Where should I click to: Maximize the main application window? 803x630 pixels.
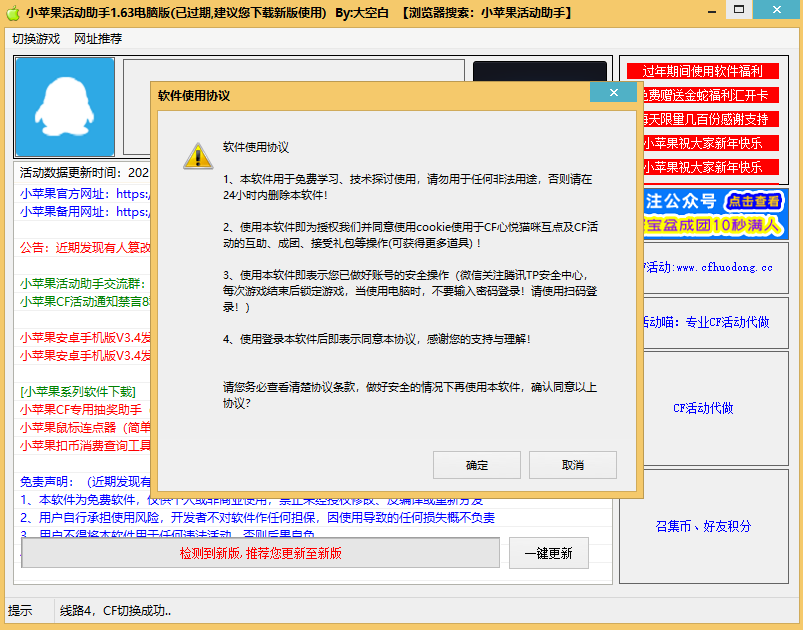[739, 10]
